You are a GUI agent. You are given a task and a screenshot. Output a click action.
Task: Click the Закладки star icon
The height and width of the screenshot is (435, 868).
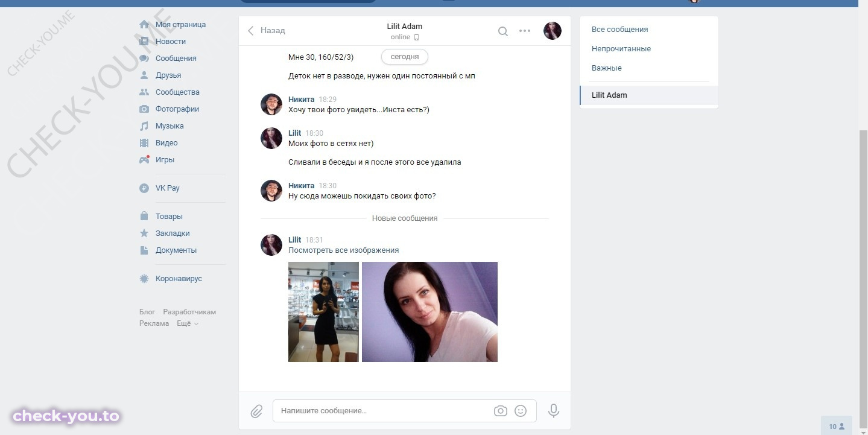(144, 233)
